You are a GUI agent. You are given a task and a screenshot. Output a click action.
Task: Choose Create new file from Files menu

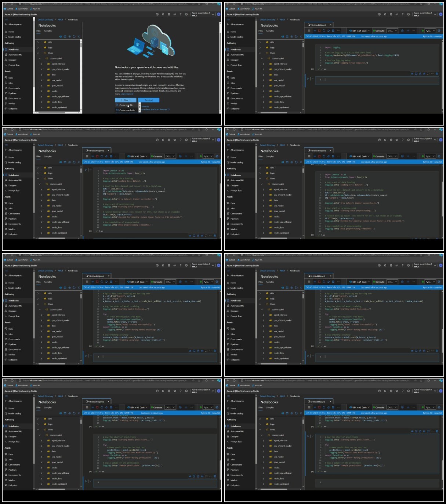pos(126,105)
